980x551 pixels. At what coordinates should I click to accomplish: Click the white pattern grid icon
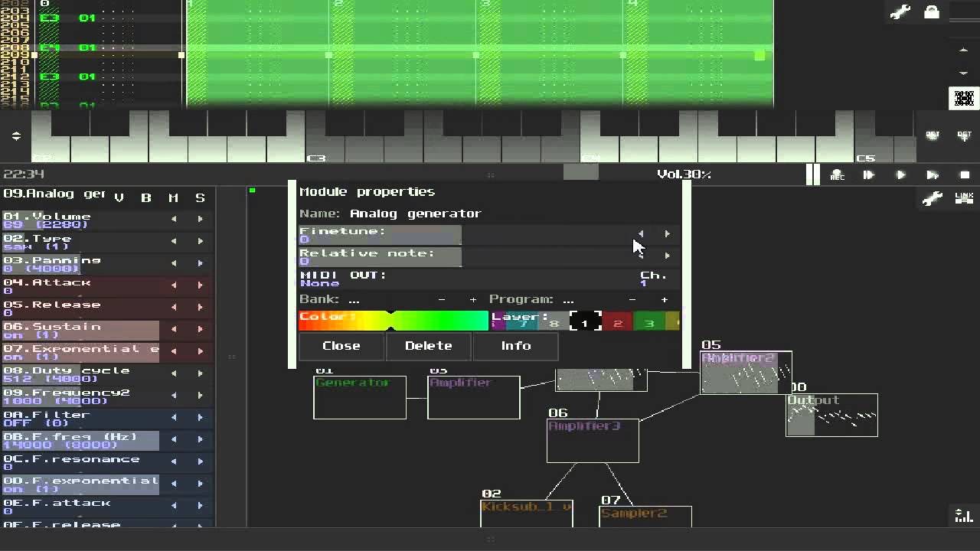pos(964,99)
